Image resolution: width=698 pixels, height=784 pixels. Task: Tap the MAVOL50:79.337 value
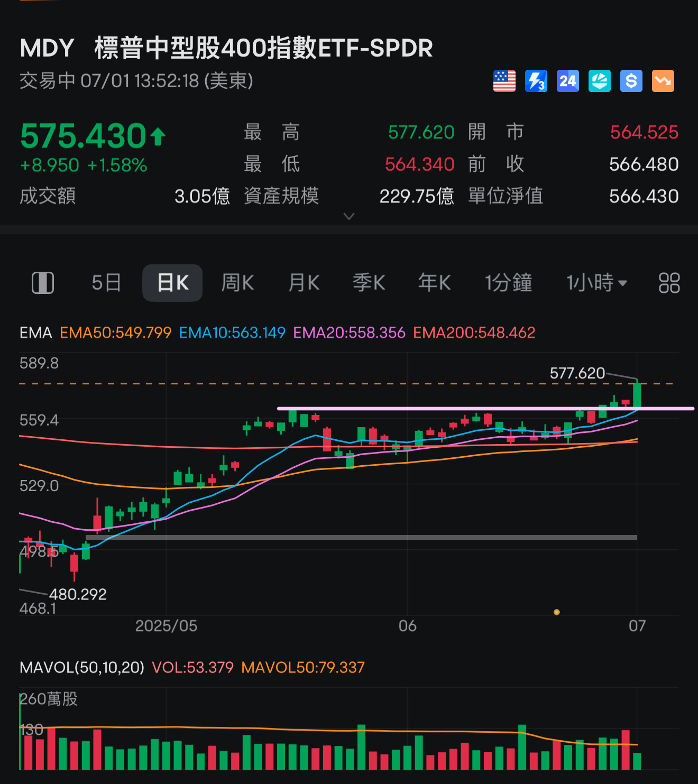point(302,667)
